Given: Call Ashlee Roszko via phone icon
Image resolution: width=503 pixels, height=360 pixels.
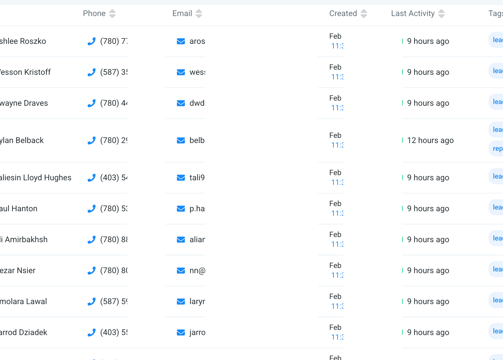Looking at the screenshot, I should click(91, 41).
